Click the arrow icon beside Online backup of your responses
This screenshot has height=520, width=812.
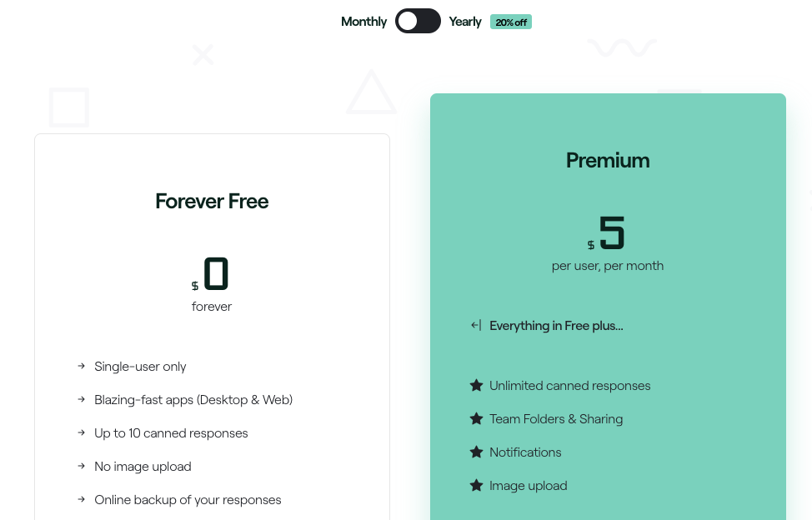coord(81,500)
